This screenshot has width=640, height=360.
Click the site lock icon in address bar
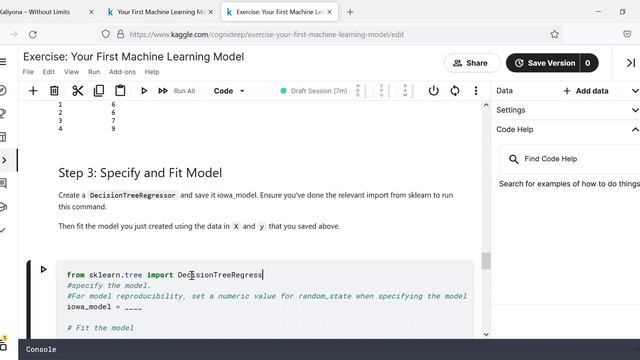click(120, 34)
